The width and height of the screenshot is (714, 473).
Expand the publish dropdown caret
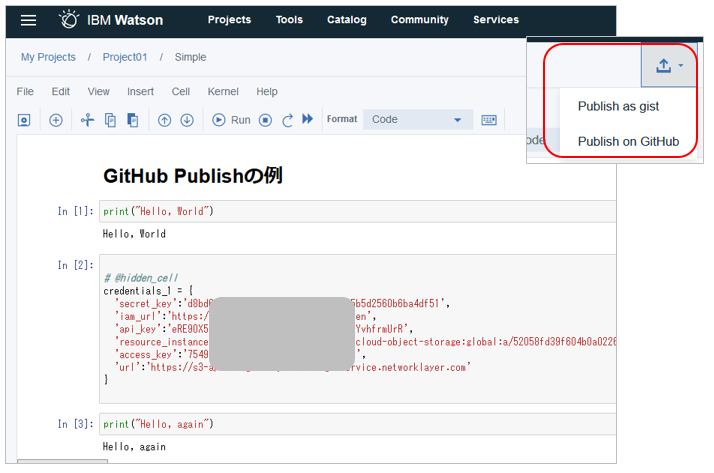(x=681, y=66)
